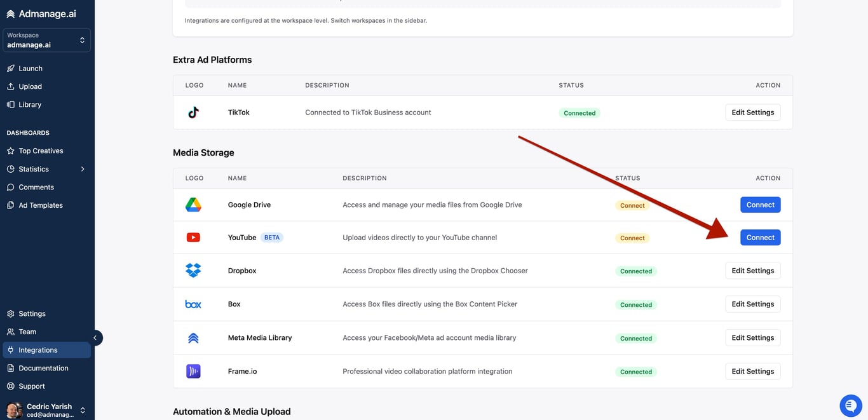Viewport: 868px width, 420px height.
Task: Click the Cedric Yarish profile avatar
Action: [x=13, y=410]
